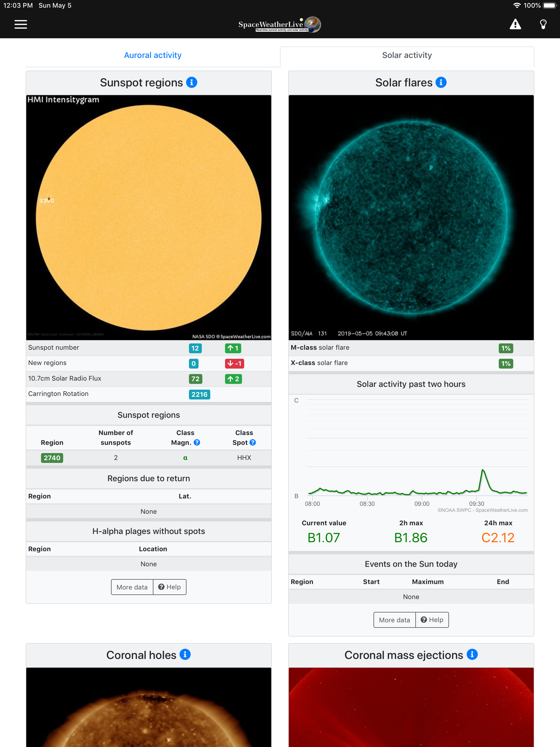Show info for Coronal mass ejections
560x747 pixels.
[472, 655]
